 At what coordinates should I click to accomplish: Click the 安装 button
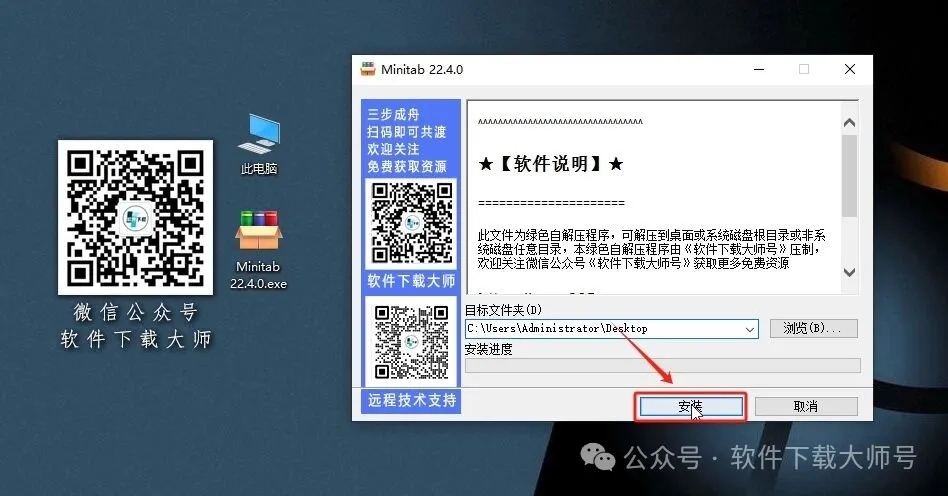pos(690,406)
